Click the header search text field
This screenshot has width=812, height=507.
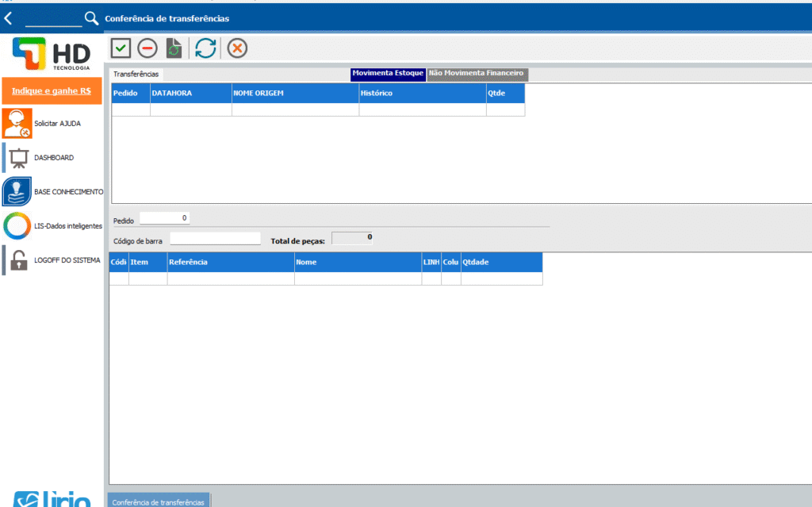53,18
